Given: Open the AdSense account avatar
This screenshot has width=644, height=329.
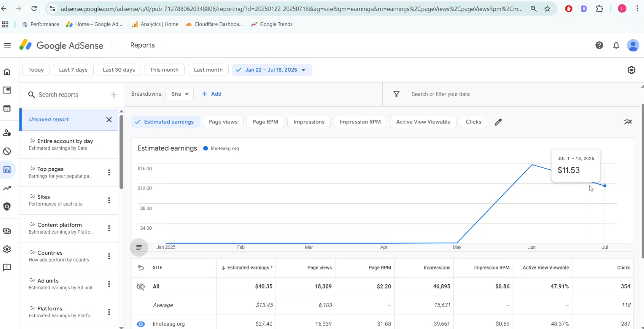Looking at the screenshot, I should click(633, 45).
